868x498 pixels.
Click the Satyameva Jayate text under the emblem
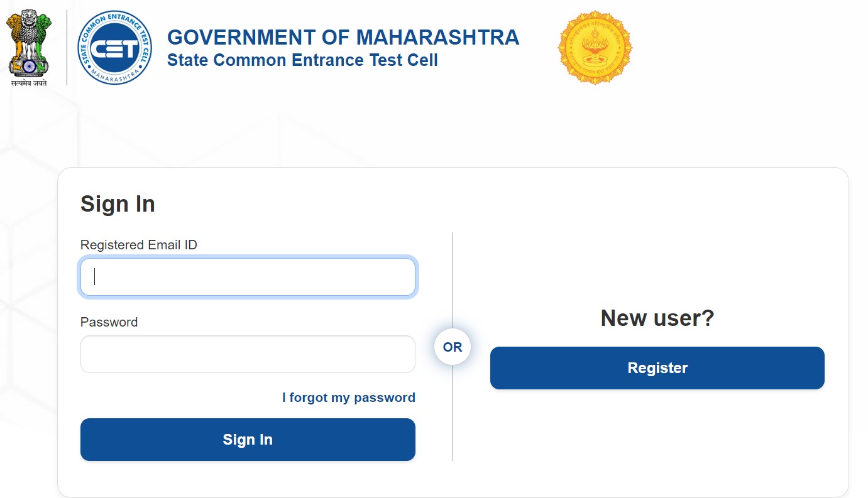29,83
